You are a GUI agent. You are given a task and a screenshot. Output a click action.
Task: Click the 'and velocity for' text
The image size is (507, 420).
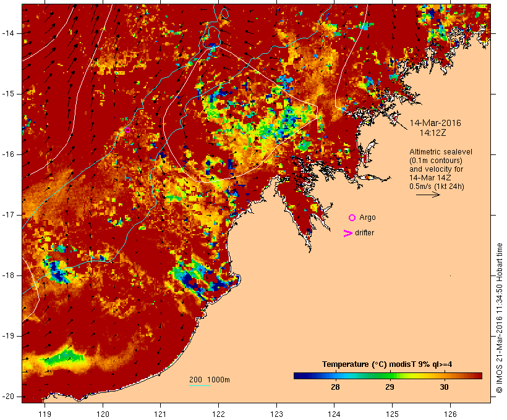(x=436, y=169)
